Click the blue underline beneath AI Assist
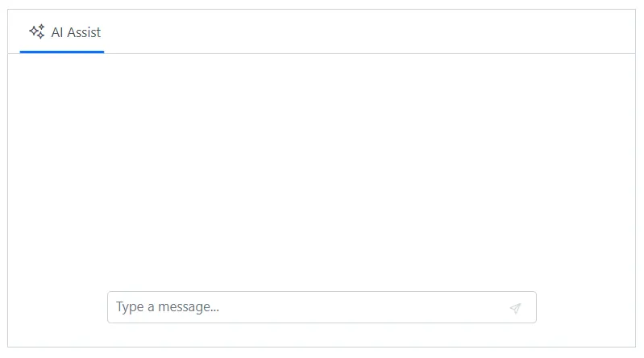644x358 pixels. click(x=62, y=52)
